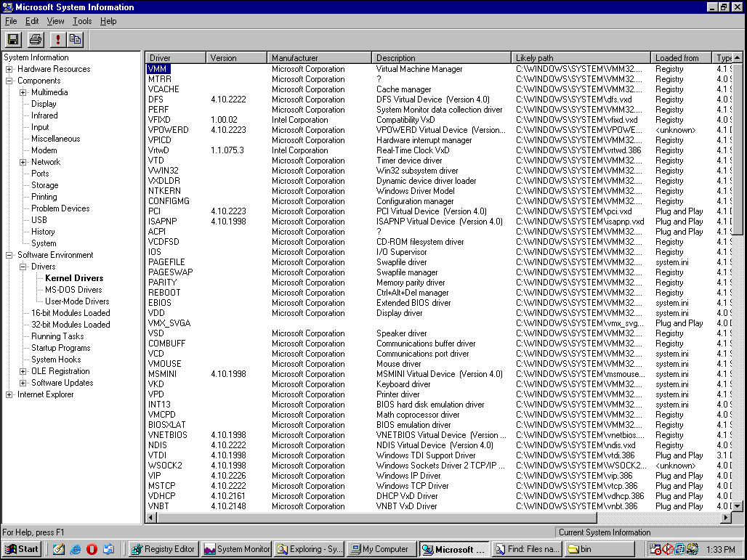Open the View menu
Image resolution: width=747 pixels, height=560 pixels.
point(55,21)
